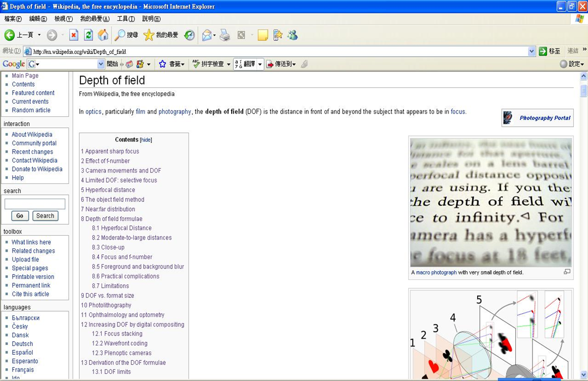This screenshot has height=381, width=588.
Task: Hide the Contents table via hide link
Action: pos(146,140)
